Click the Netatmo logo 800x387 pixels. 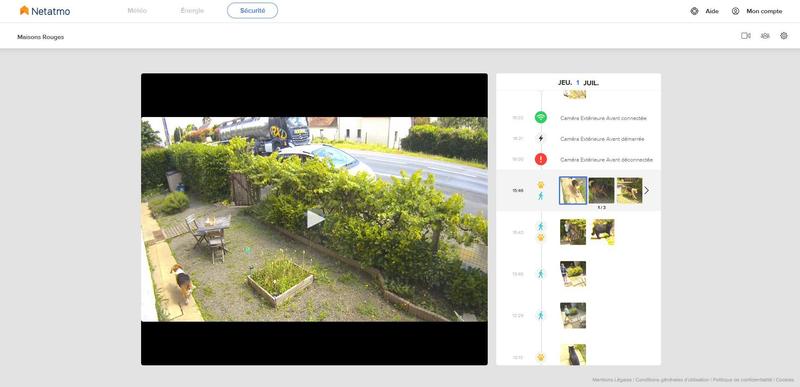coord(45,11)
